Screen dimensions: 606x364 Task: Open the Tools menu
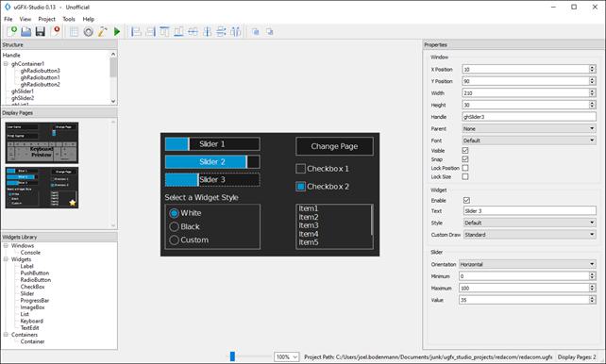pos(69,19)
